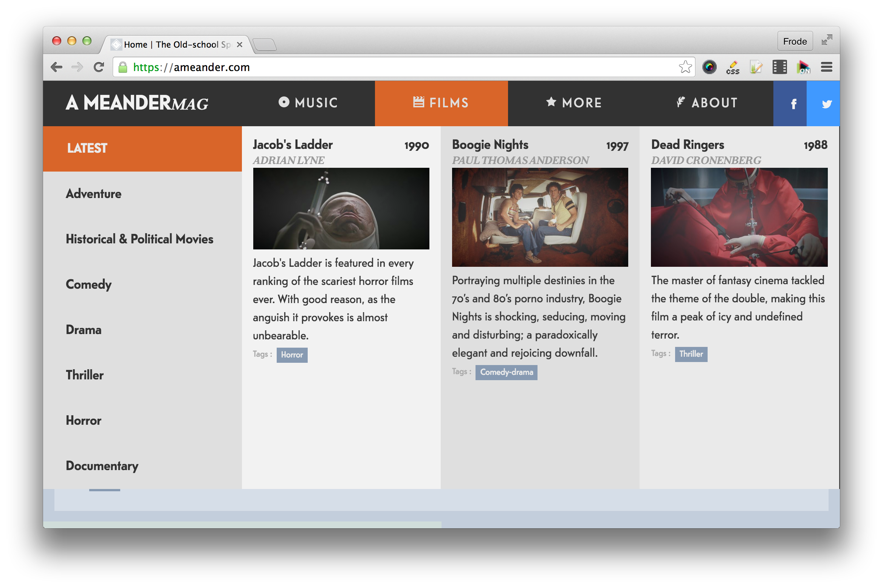Click the Dead Ringers description text
The width and height of the screenshot is (883, 588).
pos(738,308)
